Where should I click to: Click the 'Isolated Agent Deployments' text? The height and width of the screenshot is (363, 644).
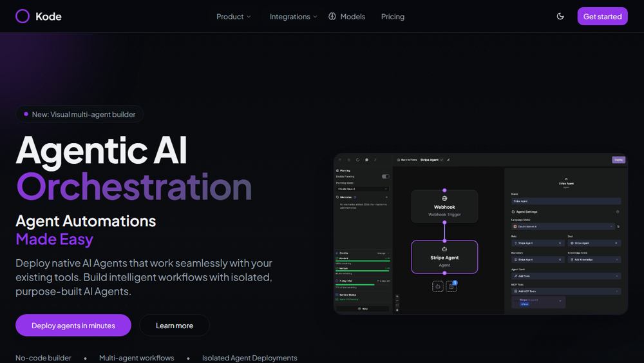point(249,358)
